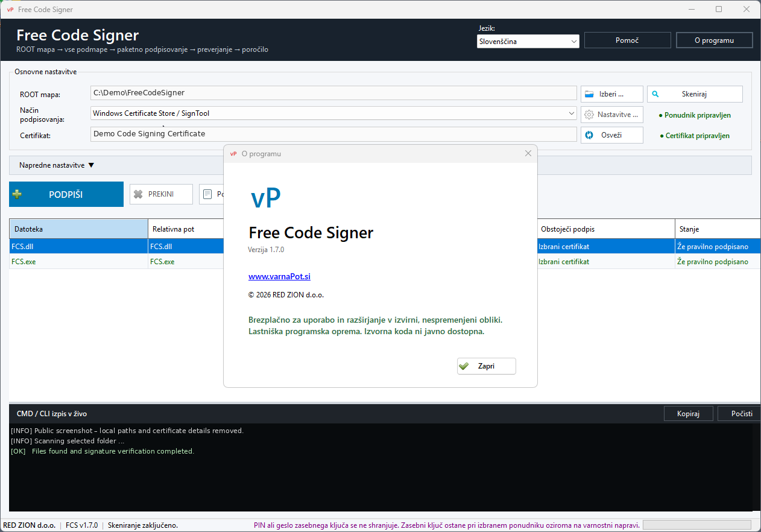Click the vP icon in dialog title bar

pos(233,154)
